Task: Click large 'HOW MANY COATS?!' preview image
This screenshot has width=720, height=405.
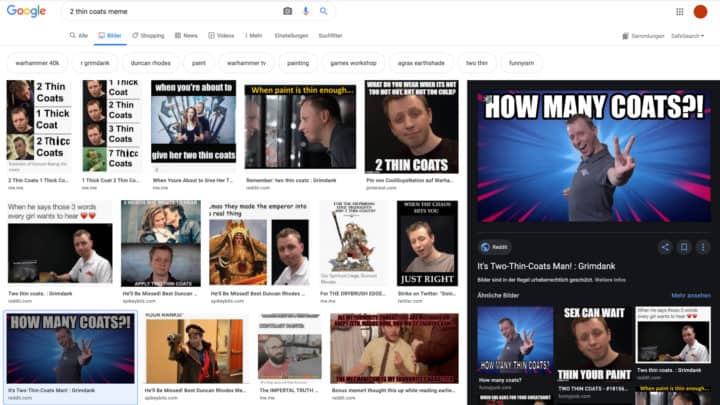Action: 594,156
